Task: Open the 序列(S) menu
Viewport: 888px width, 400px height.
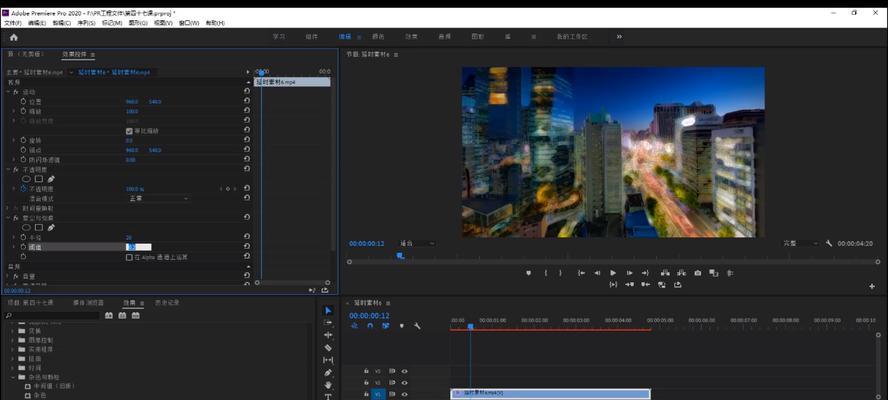Action: [x=86, y=23]
